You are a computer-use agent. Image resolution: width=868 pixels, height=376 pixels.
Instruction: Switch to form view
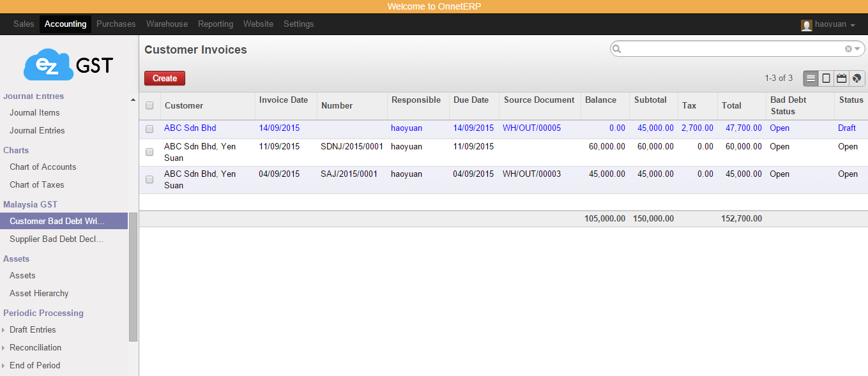pyautogui.click(x=826, y=78)
